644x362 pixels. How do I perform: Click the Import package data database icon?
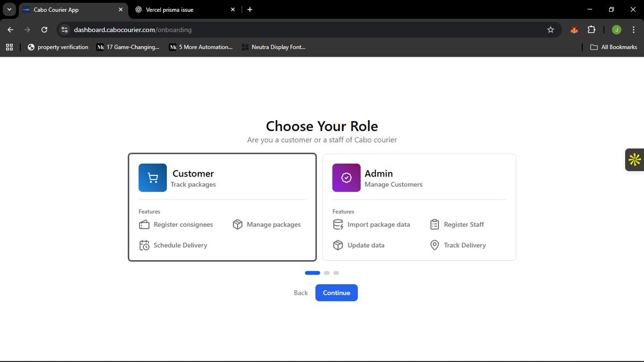[338, 225]
